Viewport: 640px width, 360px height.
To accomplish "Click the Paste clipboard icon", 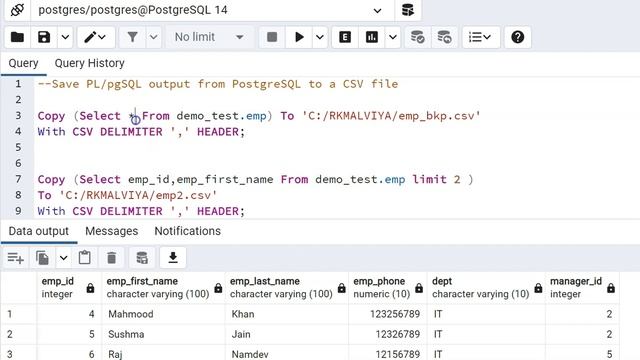I will [x=84, y=258].
